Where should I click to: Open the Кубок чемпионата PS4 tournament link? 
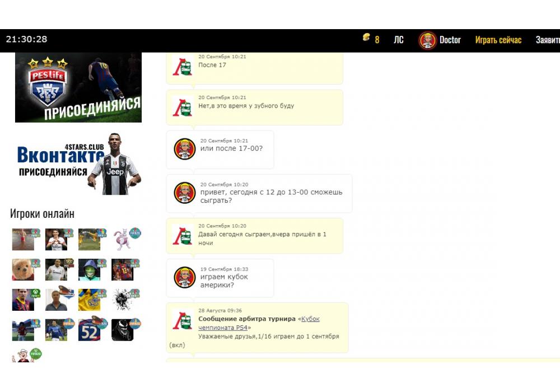coord(259,323)
